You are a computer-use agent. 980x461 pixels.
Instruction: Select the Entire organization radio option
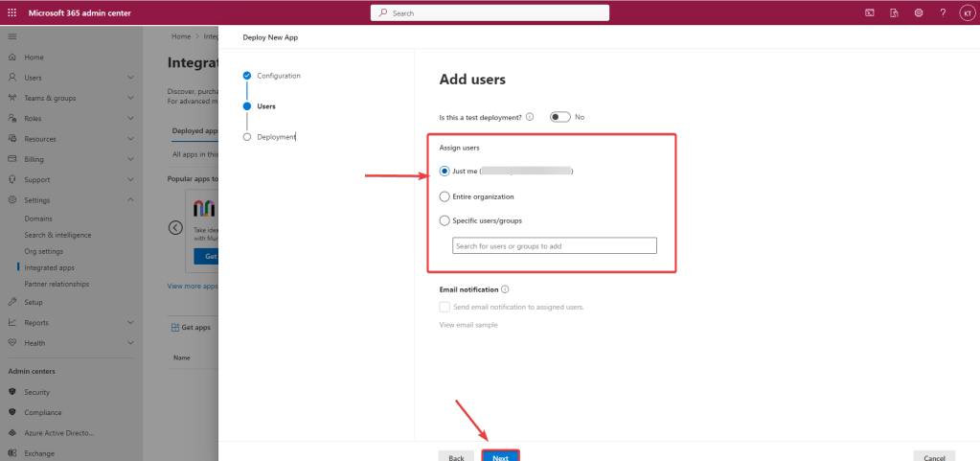444,196
